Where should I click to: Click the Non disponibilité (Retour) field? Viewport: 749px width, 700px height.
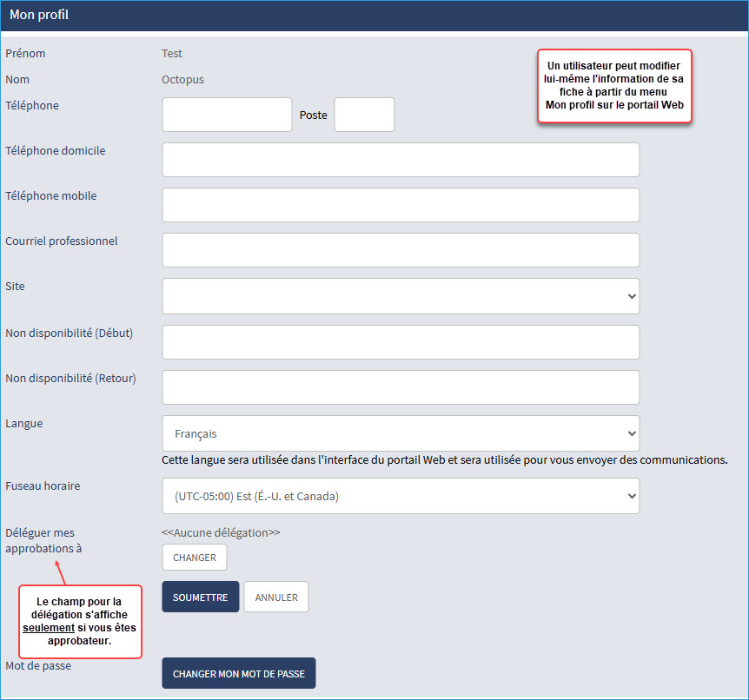click(401, 387)
